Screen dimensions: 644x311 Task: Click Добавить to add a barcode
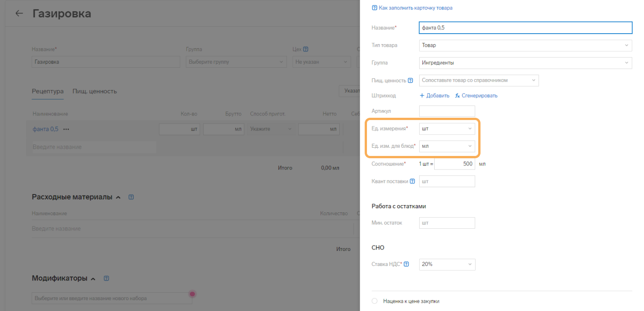click(435, 95)
